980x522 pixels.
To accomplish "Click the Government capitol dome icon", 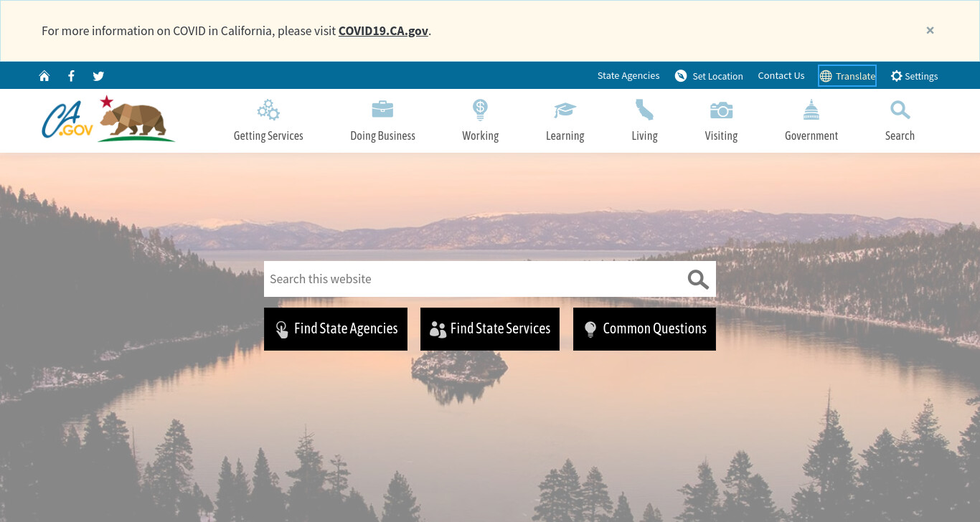I will click(811, 110).
